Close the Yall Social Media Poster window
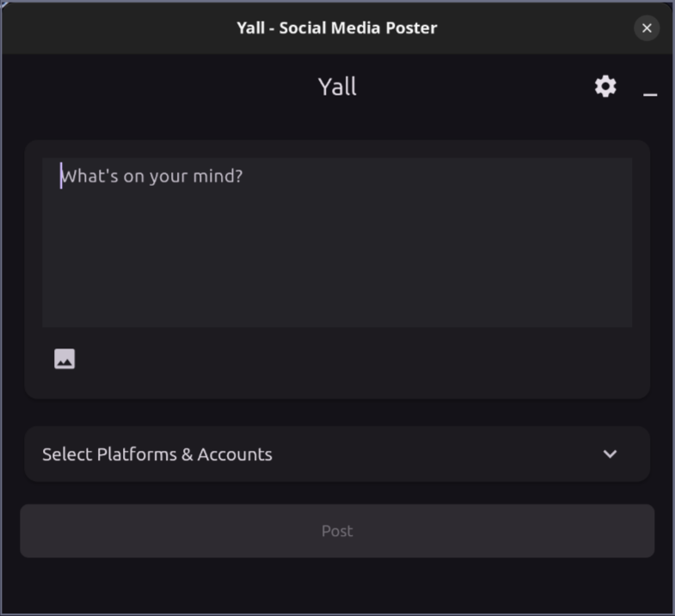 (x=647, y=28)
